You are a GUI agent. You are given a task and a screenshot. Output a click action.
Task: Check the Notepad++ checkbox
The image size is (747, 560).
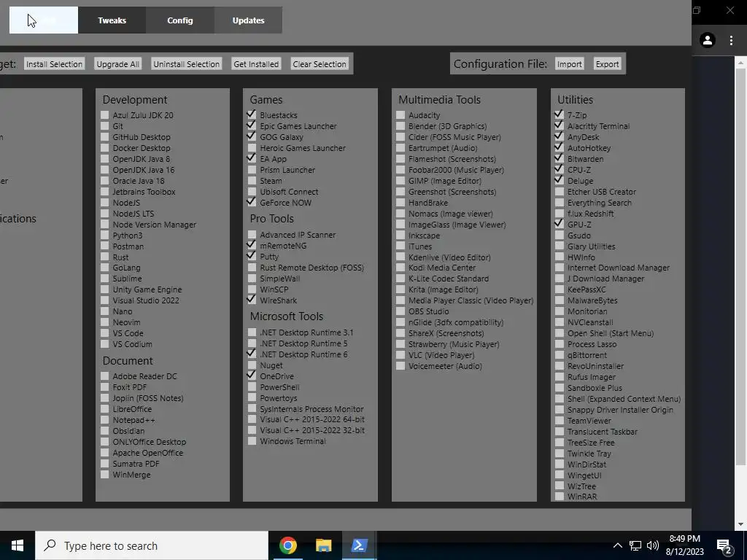[x=104, y=419]
